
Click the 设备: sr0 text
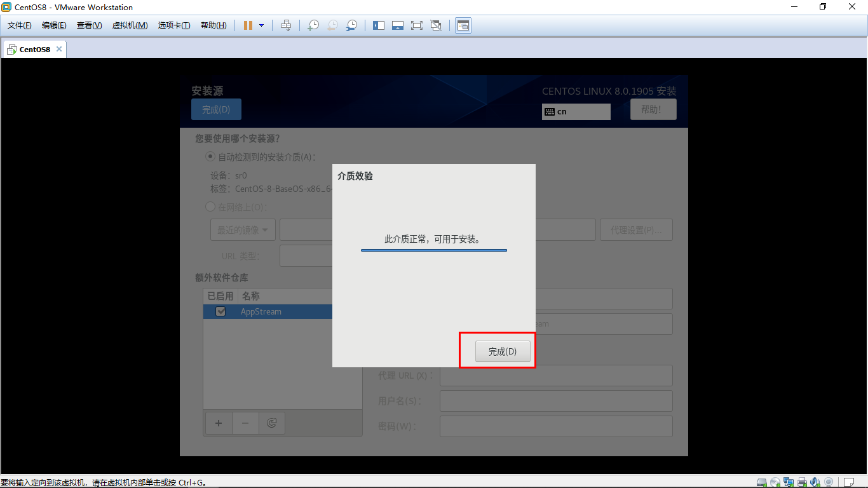tap(229, 175)
